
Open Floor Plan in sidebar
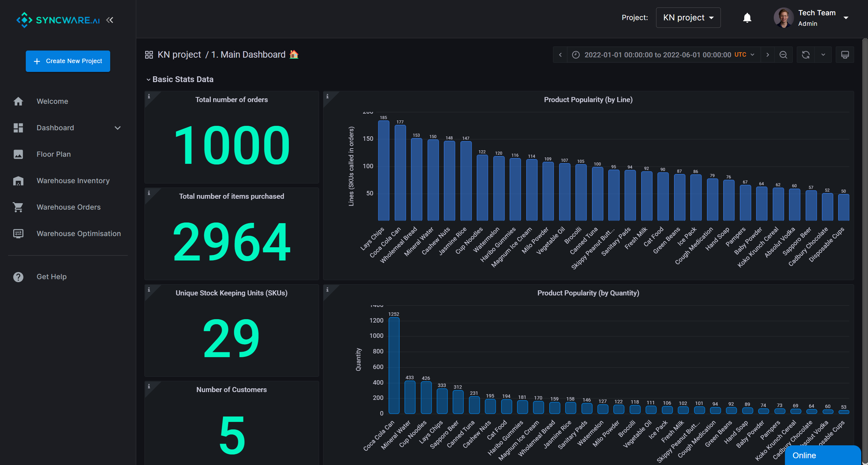click(54, 154)
